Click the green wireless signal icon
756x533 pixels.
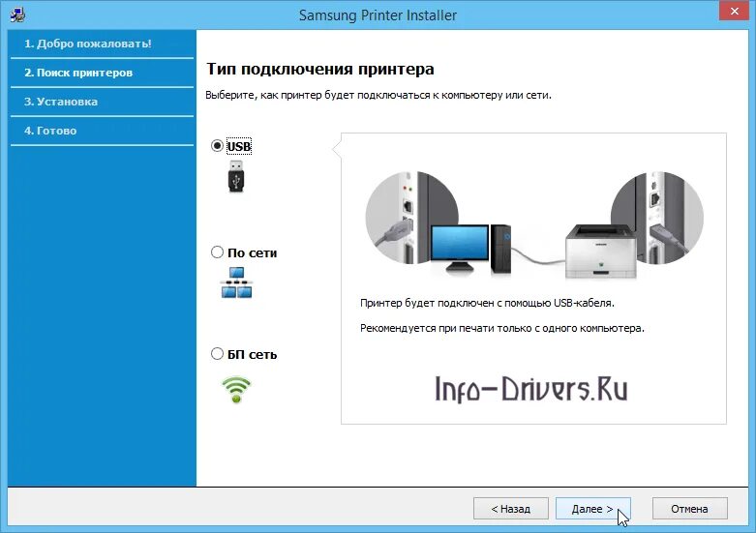(236, 390)
